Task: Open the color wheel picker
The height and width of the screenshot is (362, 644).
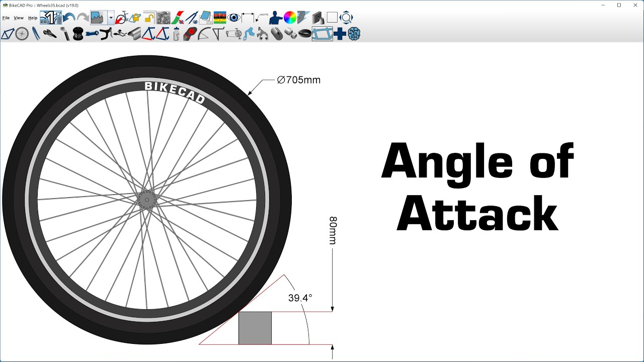Action: click(290, 18)
